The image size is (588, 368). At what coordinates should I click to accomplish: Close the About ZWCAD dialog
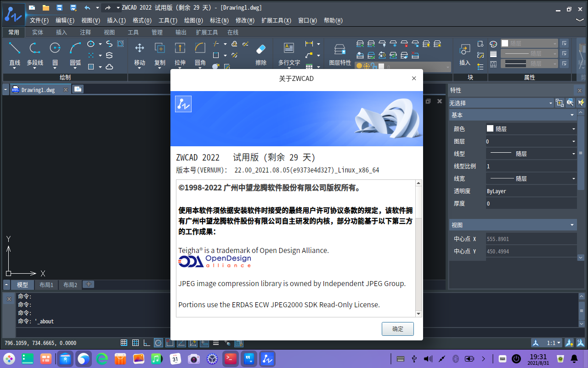(414, 79)
